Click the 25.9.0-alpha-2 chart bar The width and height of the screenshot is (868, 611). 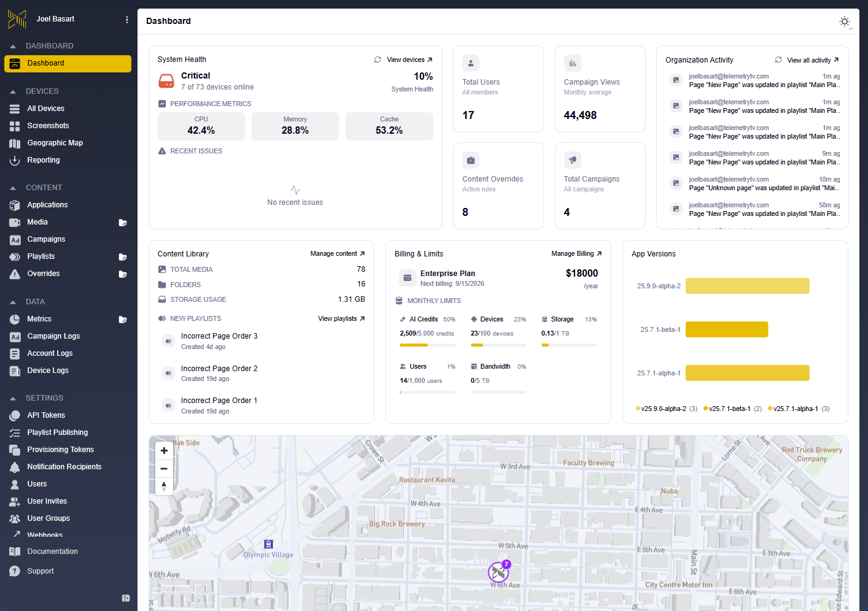click(747, 286)
